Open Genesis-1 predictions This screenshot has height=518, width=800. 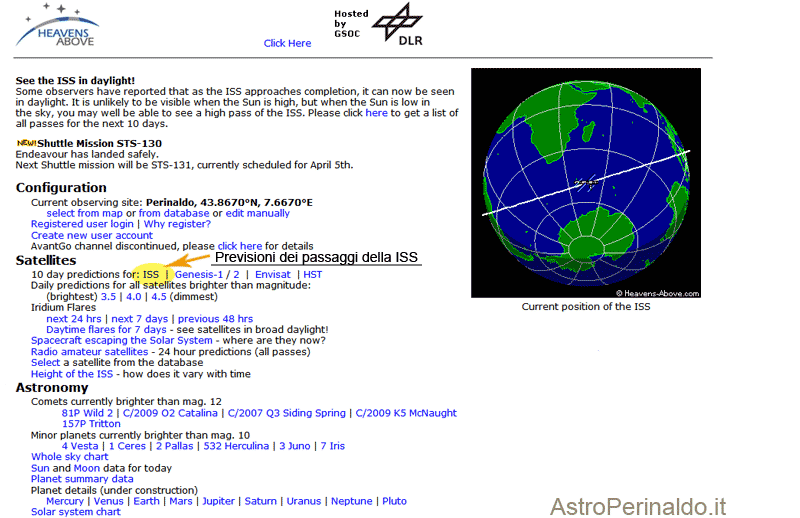(x=199, y=275)
